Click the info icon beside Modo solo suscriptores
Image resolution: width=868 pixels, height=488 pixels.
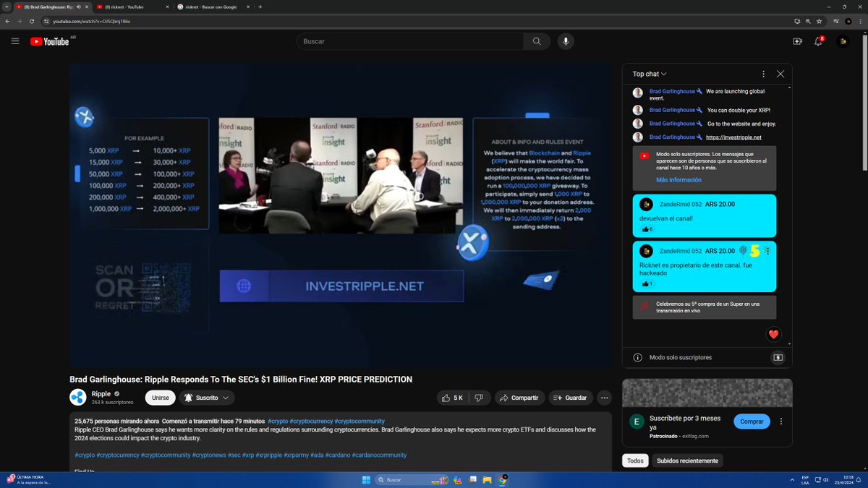[637, 357]
